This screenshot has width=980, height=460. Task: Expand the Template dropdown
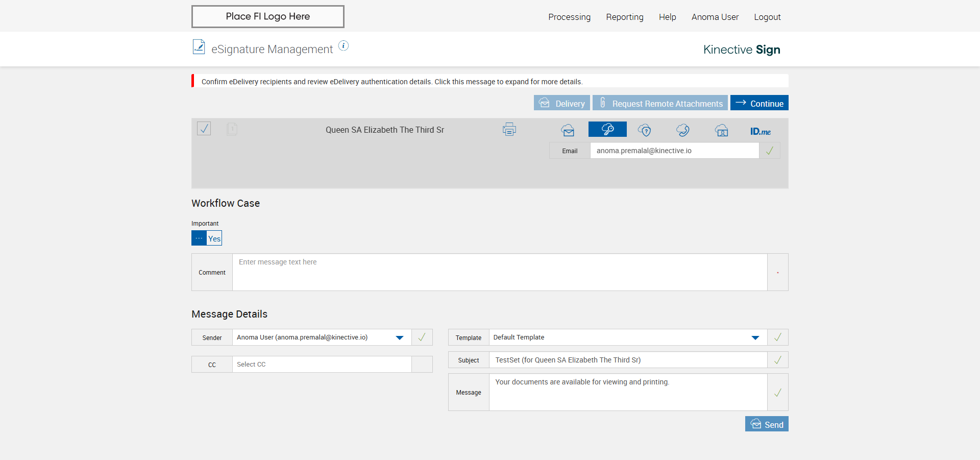[755, 337]
